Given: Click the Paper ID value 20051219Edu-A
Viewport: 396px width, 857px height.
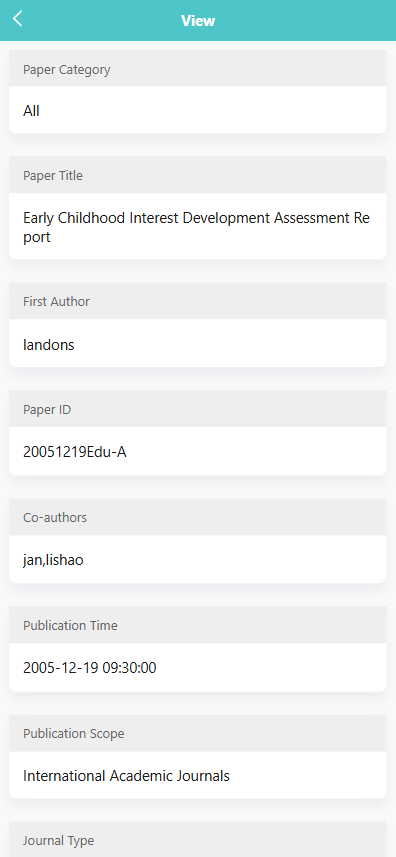Looking at the screenshot, I should point(75,452).
